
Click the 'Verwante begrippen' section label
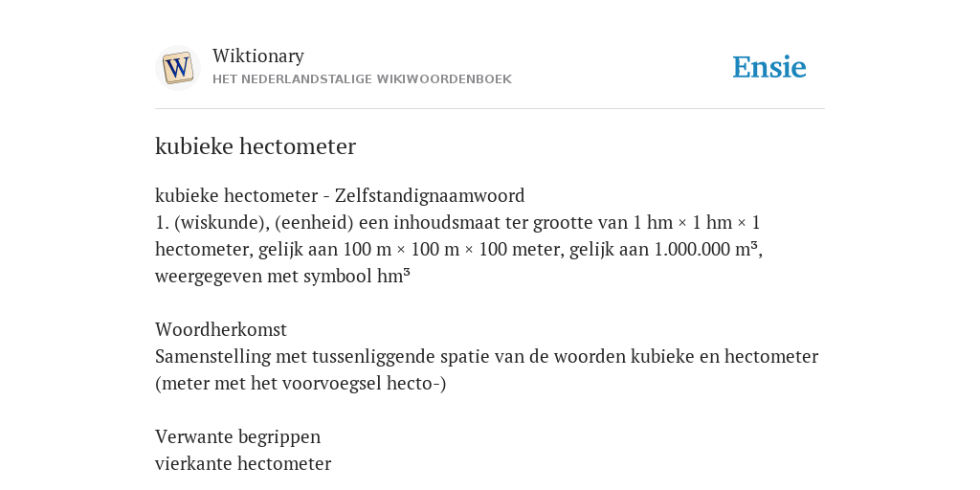pyautogui.click(x=238, y=436)
